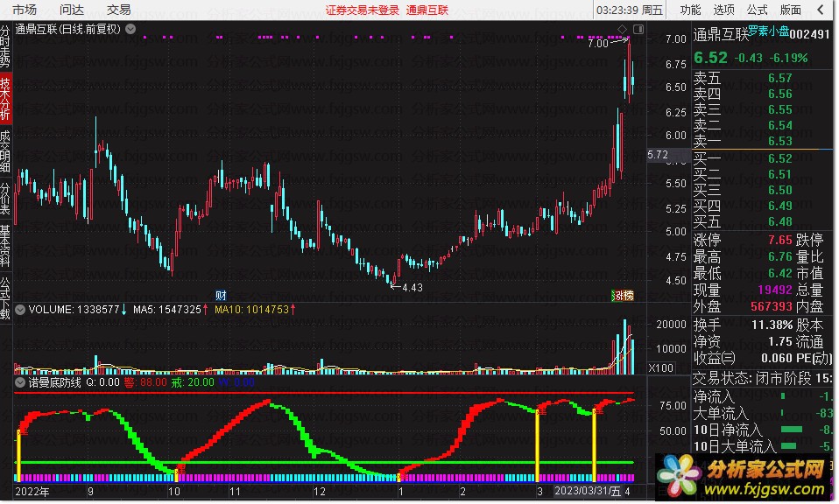This screenshot has width=839, height=504.
Task: Open the 公式 menu
Action: [x=758, y=10]
